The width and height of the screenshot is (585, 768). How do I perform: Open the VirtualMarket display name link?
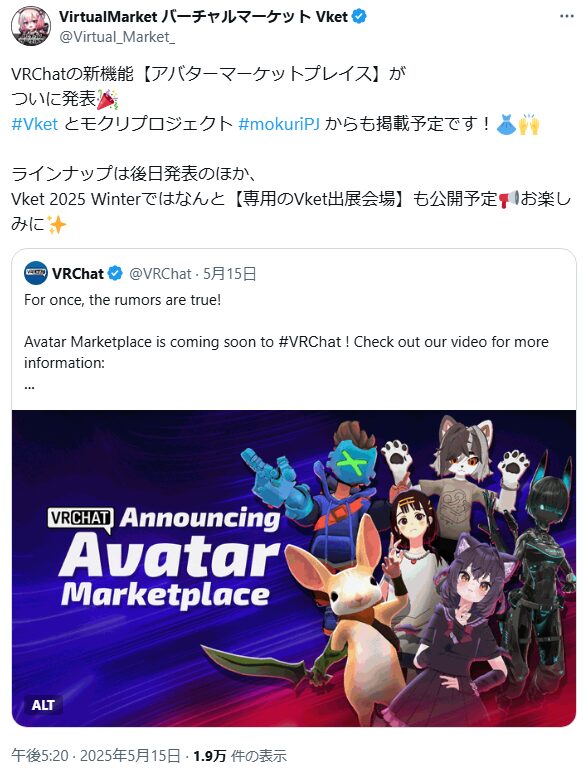[203, 17]
